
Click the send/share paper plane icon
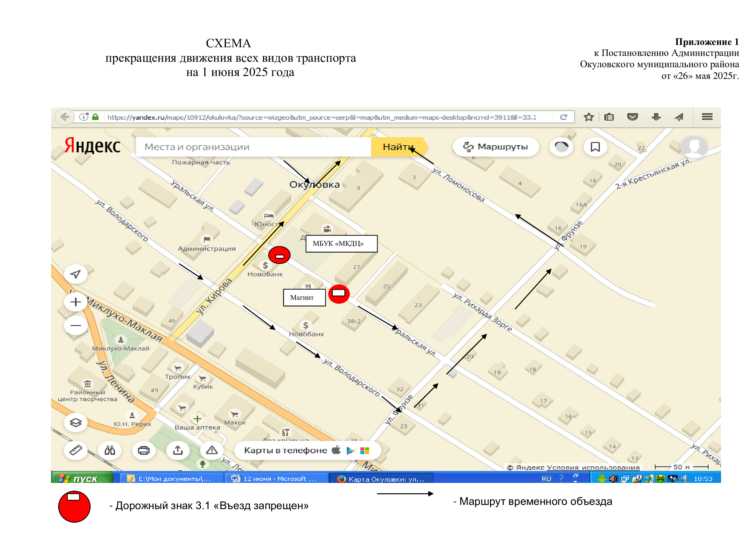[x=679, y=117]
